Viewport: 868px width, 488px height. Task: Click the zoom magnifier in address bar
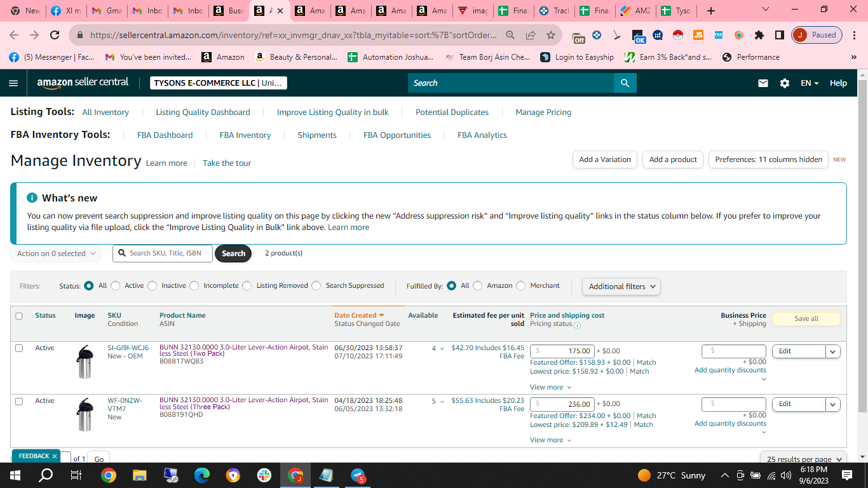pos(510,35)
